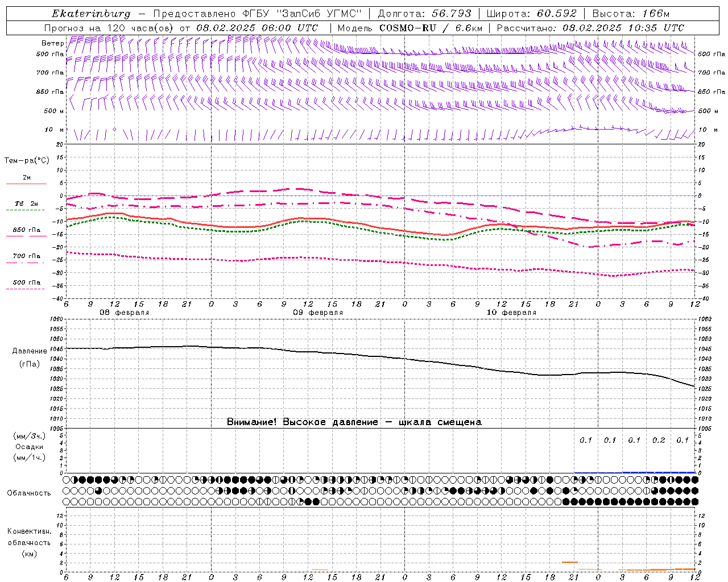
Task: Click the Широта: 60.592 value
Action: (531, 14)
